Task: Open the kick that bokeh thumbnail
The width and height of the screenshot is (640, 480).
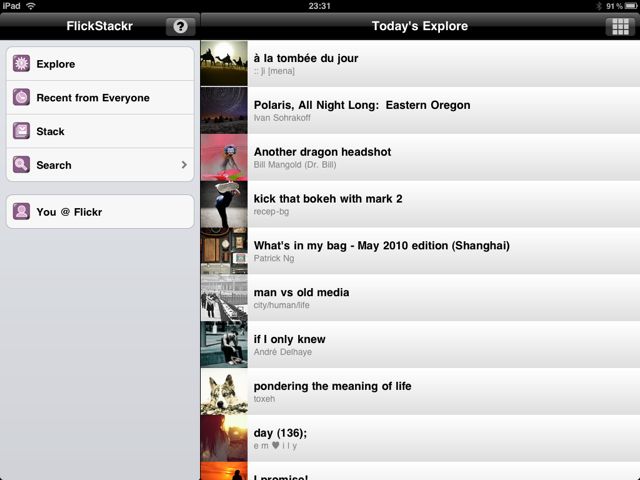Action: [x=224, y=204]
